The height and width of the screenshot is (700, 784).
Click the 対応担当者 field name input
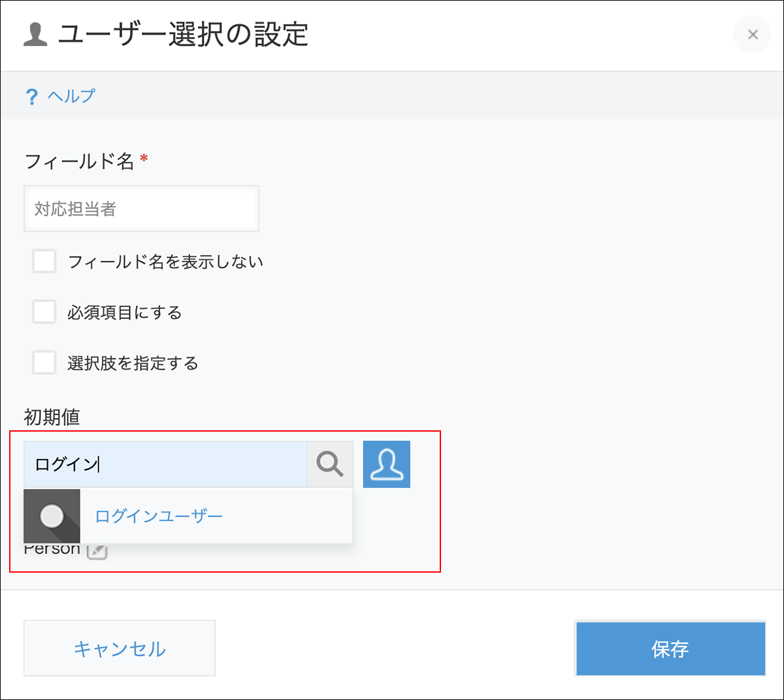pyautogui.click(x=141, y=208)
